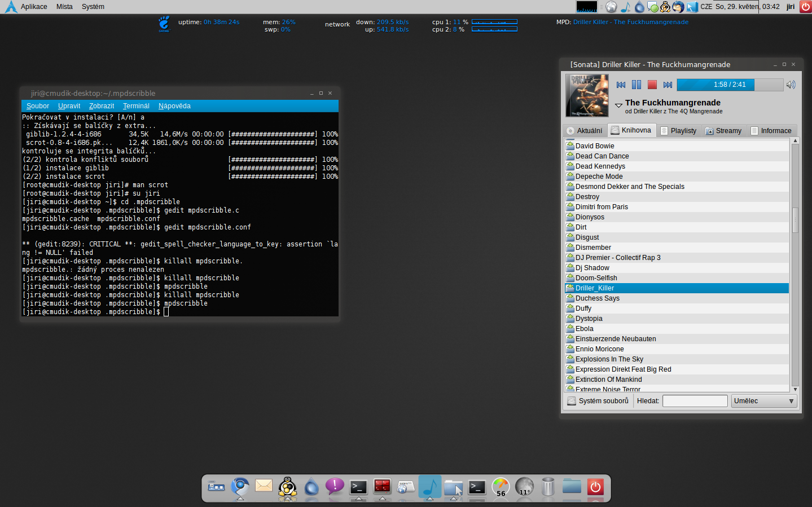Image resolution: width=812 pixels, height=507 pixels.
Task: Open the Místa menu on top panel
Action: (64, 7)
